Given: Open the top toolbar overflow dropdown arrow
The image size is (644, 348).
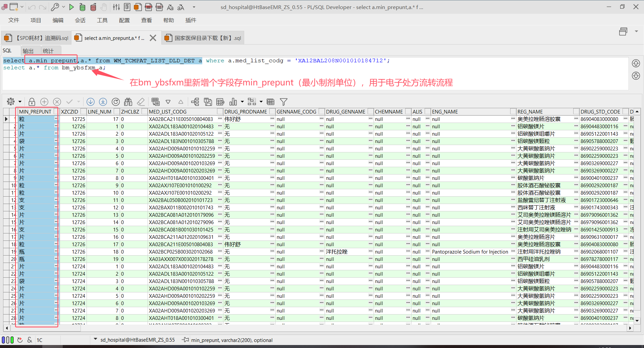Looking at the screenshot, I should click(194, 7).
